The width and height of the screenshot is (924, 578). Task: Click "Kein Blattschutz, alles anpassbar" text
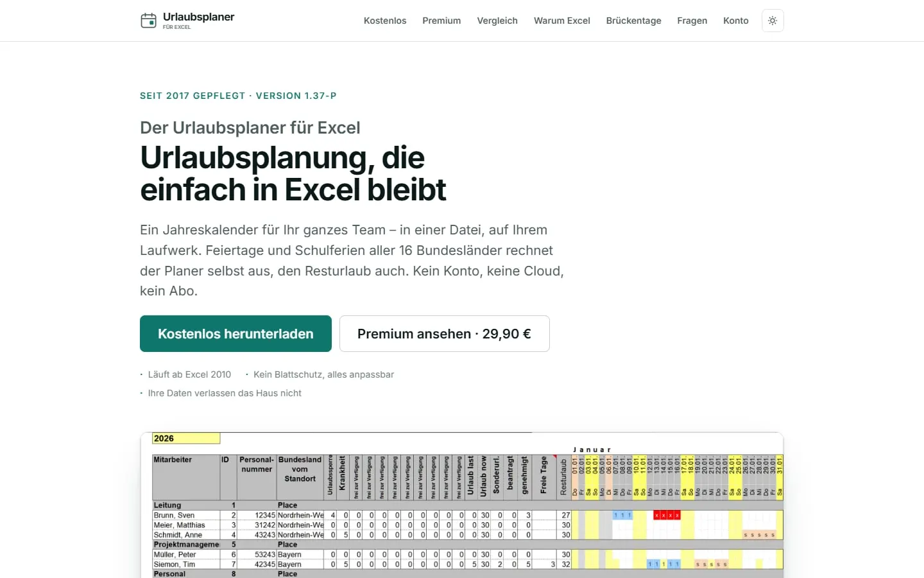323,374
